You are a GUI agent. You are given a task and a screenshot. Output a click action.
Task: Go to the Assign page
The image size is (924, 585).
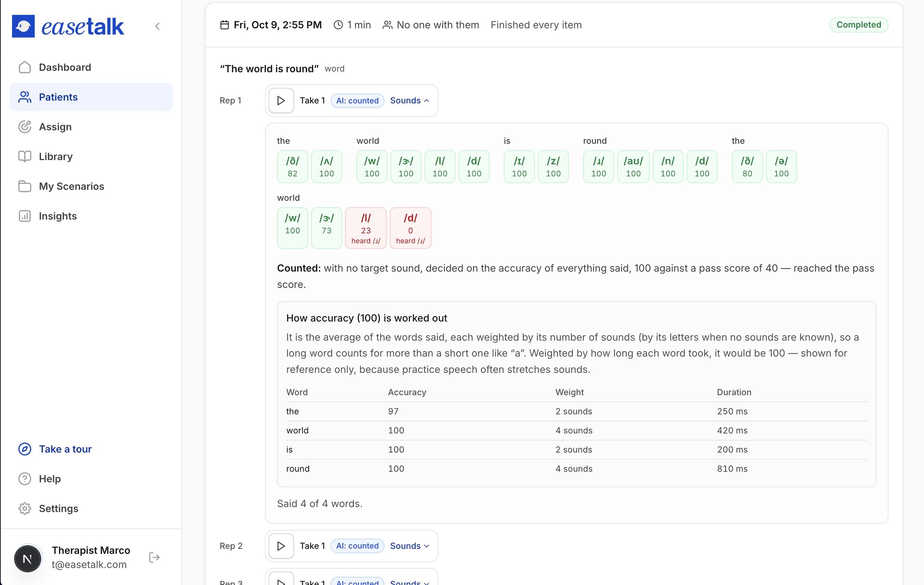(x=91, y=126)
